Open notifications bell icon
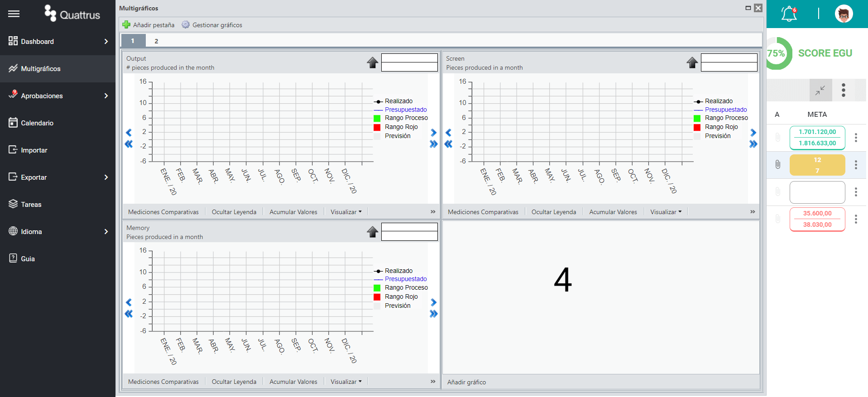The height and width of the screenshot is (397, 868). point(789,14)
